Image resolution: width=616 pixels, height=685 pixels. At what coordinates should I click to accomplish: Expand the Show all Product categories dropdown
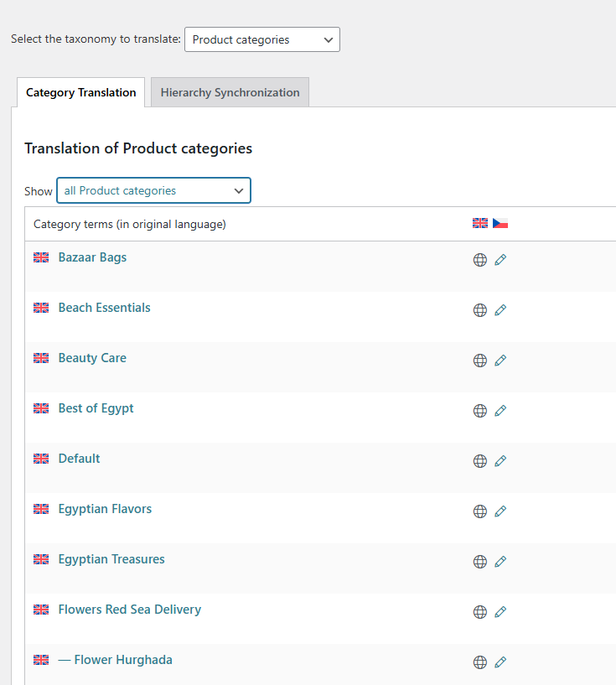pyautogui.click(x=153, y=190)
